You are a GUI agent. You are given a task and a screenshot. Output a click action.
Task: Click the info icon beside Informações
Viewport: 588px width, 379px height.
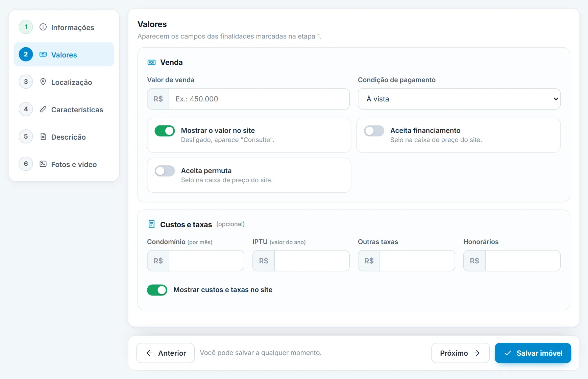click(x=43, y=27)
